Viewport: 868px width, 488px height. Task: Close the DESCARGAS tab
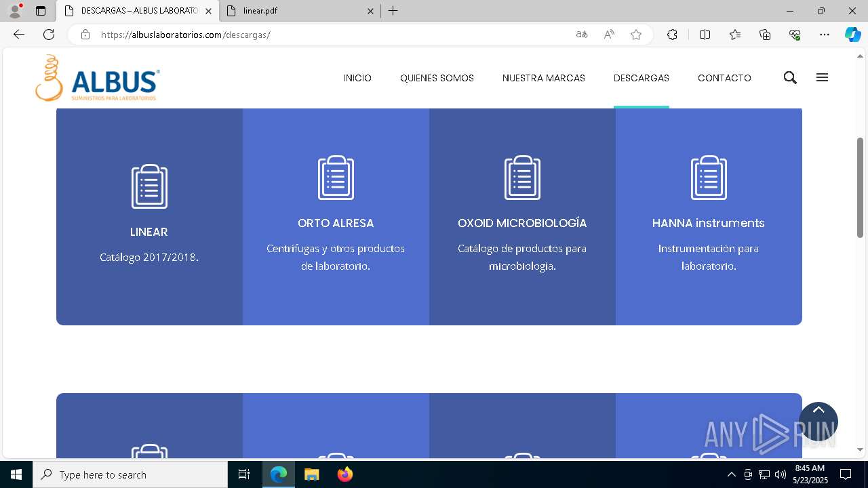coord(208,11)
